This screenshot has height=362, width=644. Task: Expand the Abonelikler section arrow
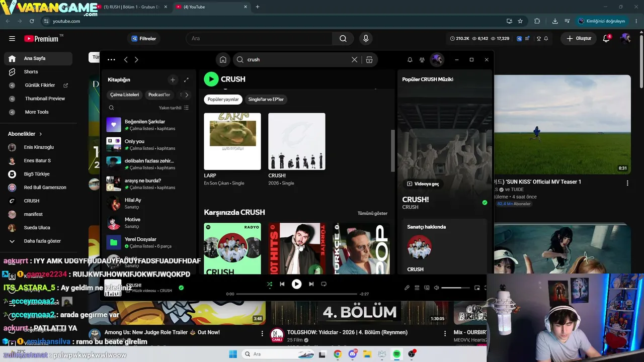coord(41,134)
